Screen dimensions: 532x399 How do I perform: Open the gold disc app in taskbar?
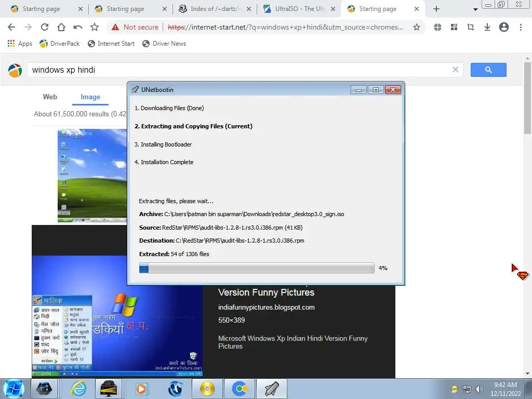point(207,389)
